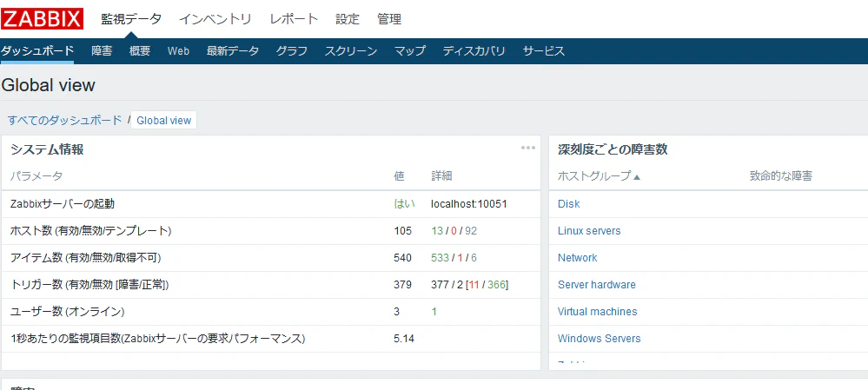Screen dimensions: 868x390
Task: Open the 管理 main menu
Action: (389, 19)
